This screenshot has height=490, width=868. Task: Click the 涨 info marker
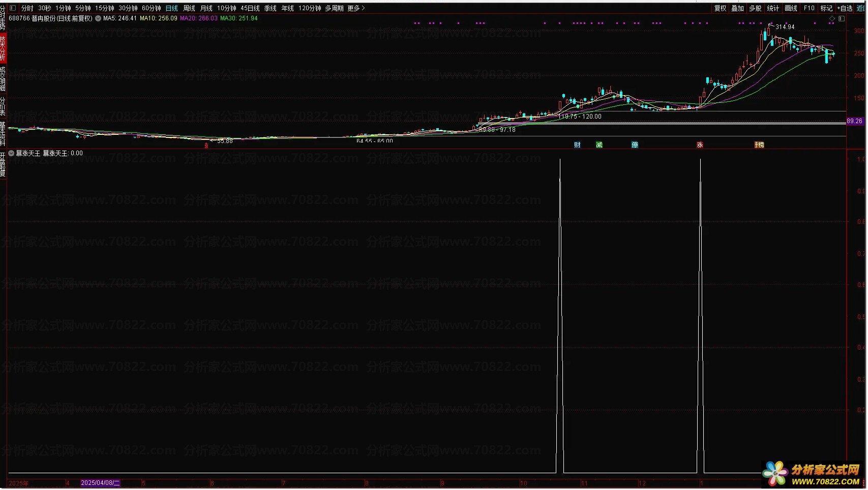(x=700, y=145)
